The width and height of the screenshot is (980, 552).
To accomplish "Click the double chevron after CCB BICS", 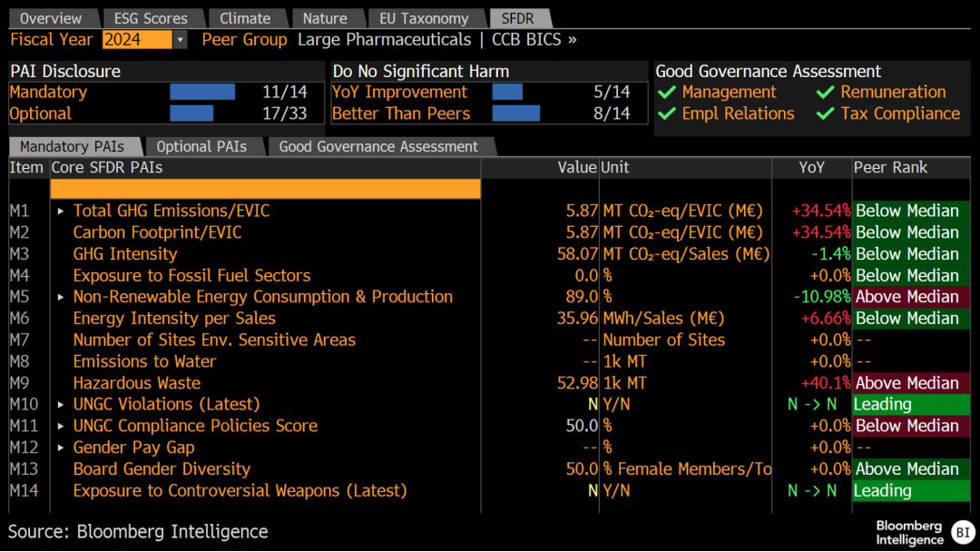I will click(572, 39).
